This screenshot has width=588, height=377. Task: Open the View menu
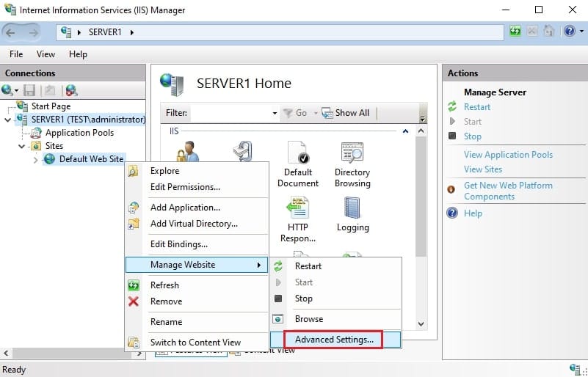pos(46,54)
